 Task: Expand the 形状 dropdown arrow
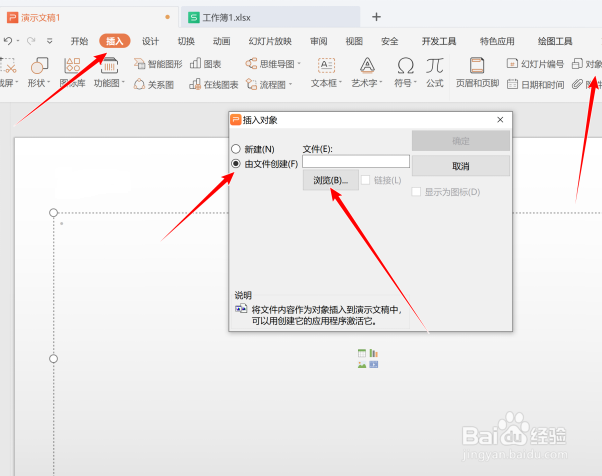coord(48,83)
